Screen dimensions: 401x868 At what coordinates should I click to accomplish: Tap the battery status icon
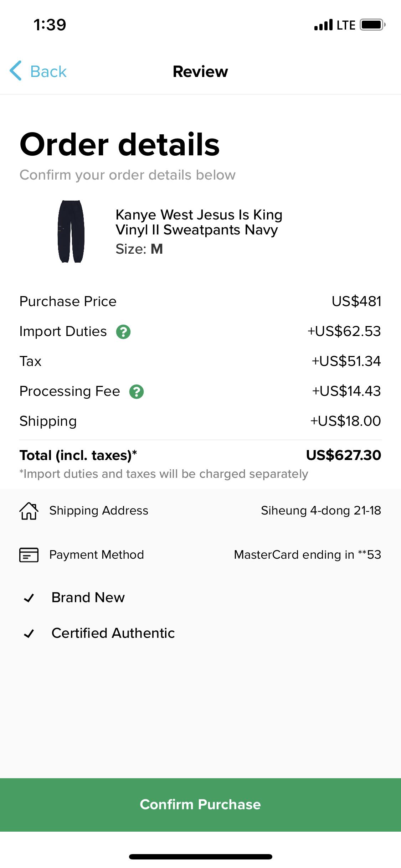[x=372, y=25]
